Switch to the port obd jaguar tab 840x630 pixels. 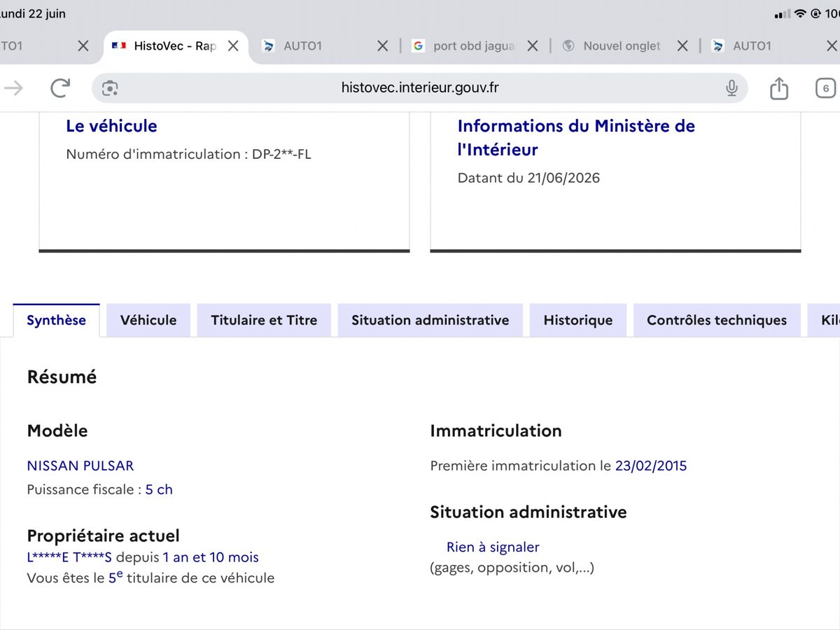click(464, 45)
